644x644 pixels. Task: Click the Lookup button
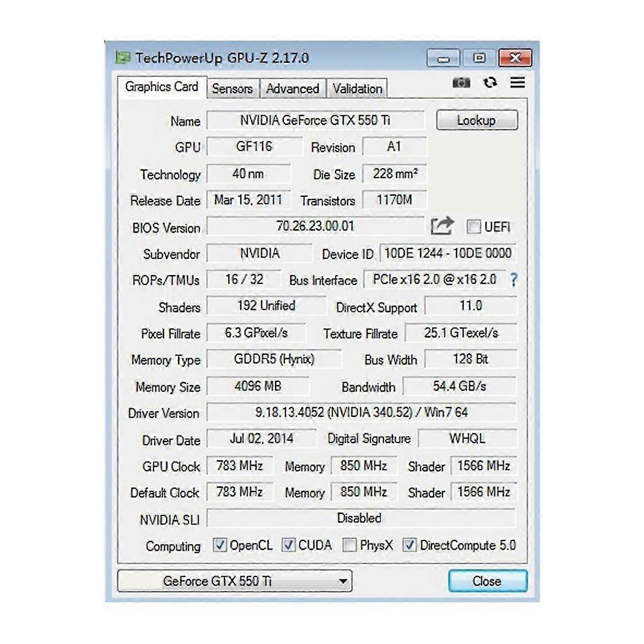tap(477, 120)
